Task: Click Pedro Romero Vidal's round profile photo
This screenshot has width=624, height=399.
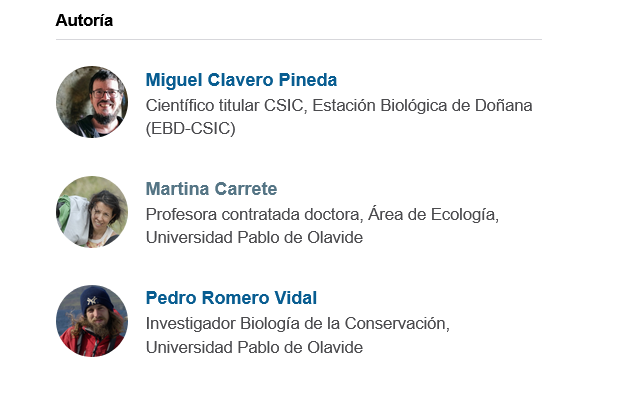Action: point(92,321)
